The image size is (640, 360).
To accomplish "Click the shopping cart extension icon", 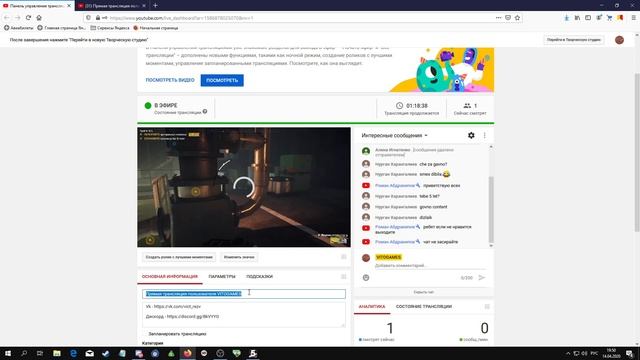I will click(x=609, y=18).
